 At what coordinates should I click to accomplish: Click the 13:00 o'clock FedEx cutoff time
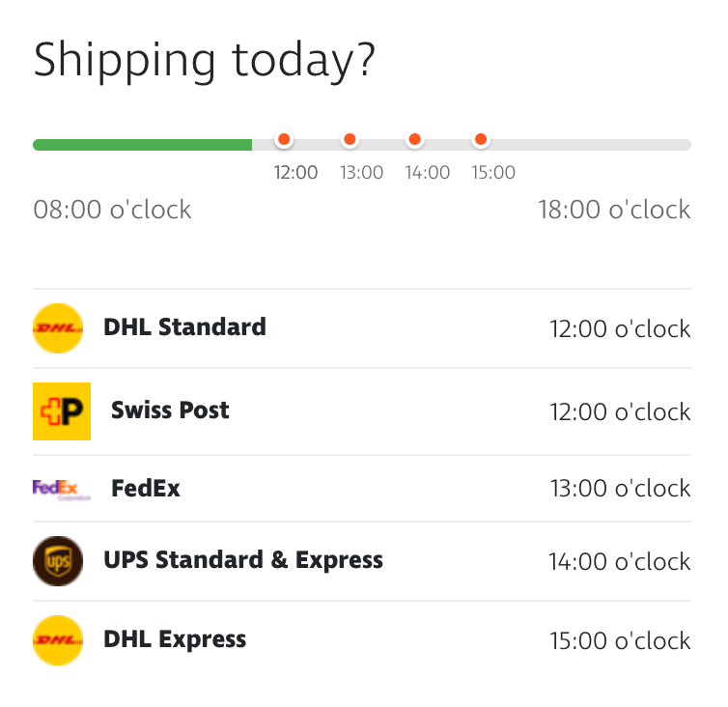pyautogui.click(x=620, y=489)
